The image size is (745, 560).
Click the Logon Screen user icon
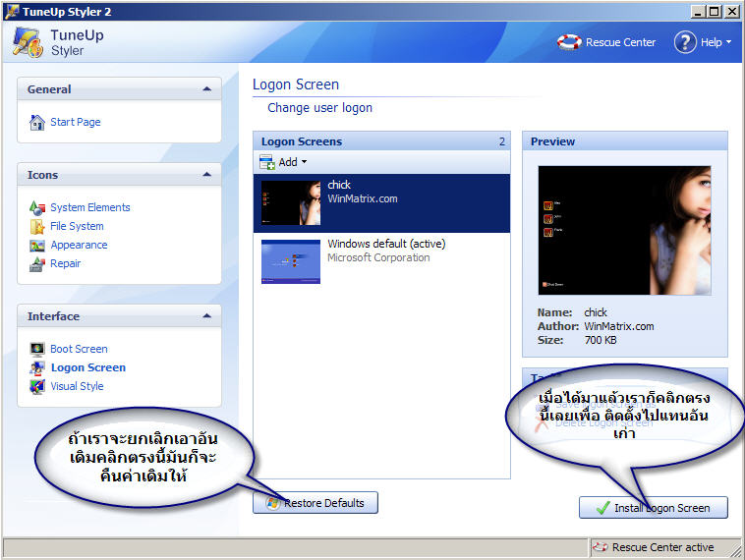(37, 368)
